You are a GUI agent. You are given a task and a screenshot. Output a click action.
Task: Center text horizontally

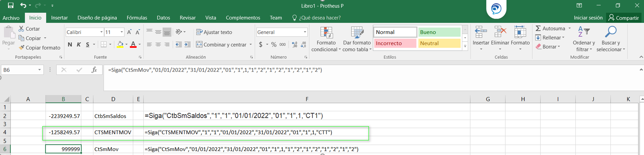[x=158, y=44]
